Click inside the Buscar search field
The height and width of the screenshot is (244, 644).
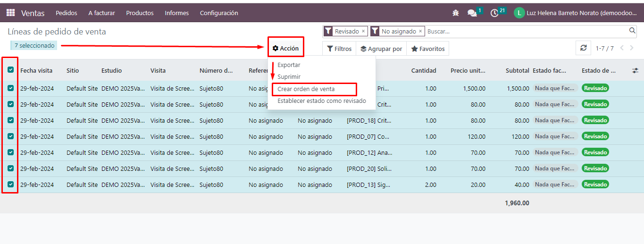pos(524,31)
